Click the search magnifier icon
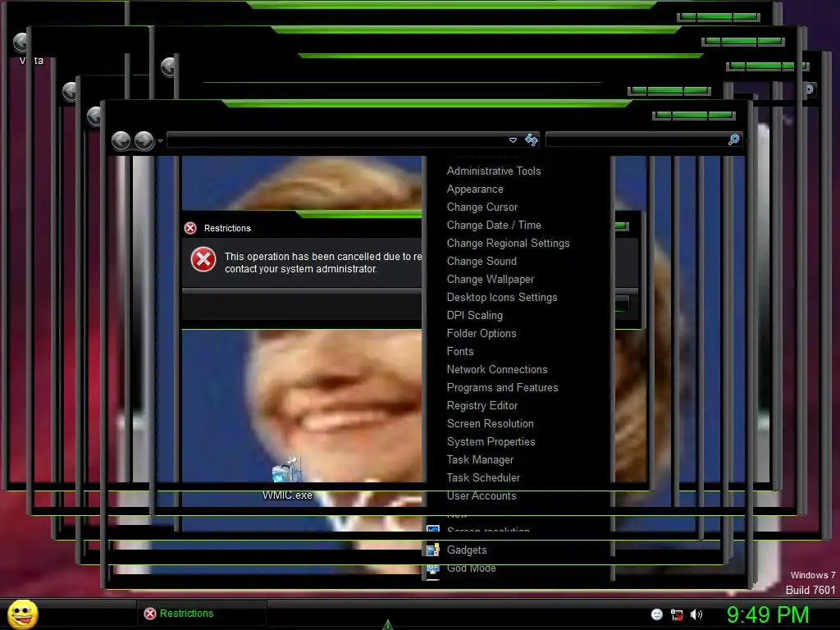The image size is (840, 630). tap(733, 139)
